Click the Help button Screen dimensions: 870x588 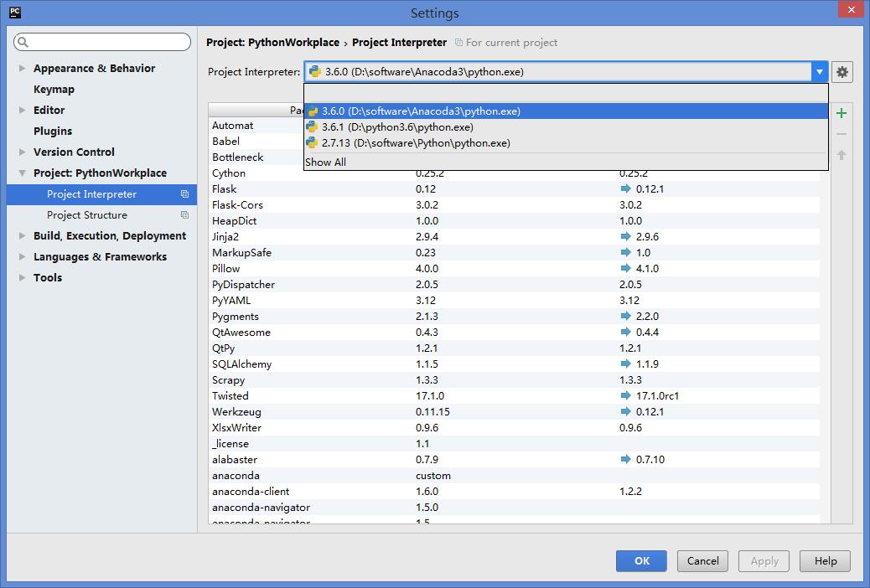825,561
